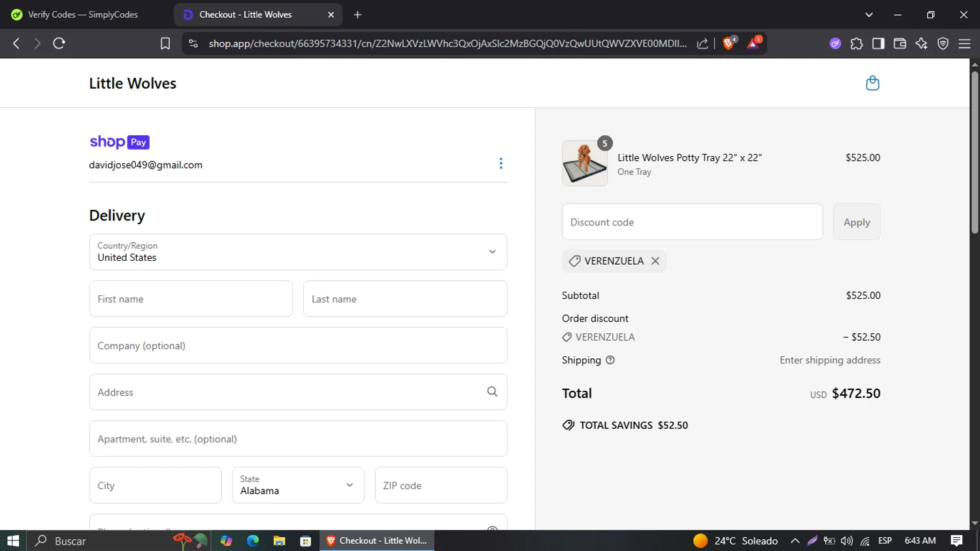Image resolution: width=980 pixels, height=551 pixels.
Task: Open the Little Wolves store link
Action: click(133, 83)
